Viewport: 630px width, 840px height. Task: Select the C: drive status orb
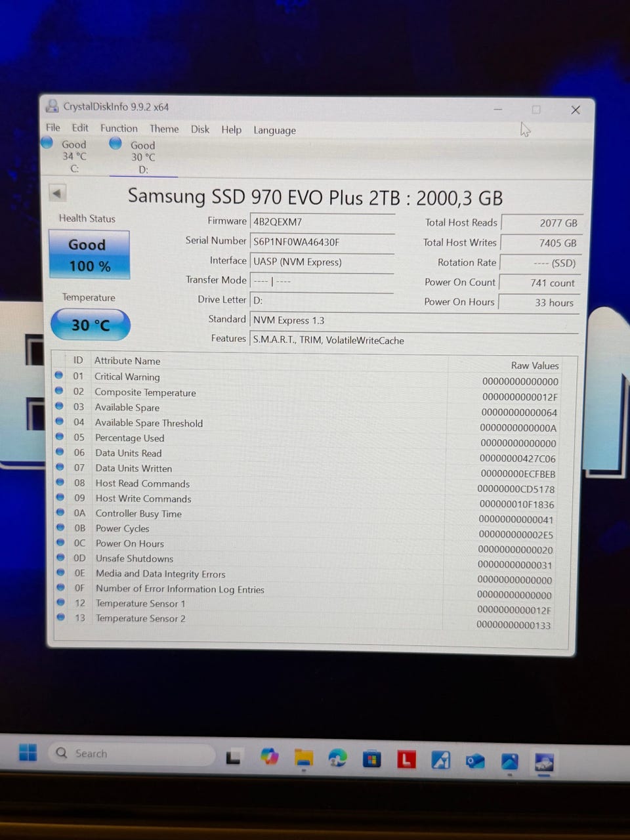click(47, 142)
